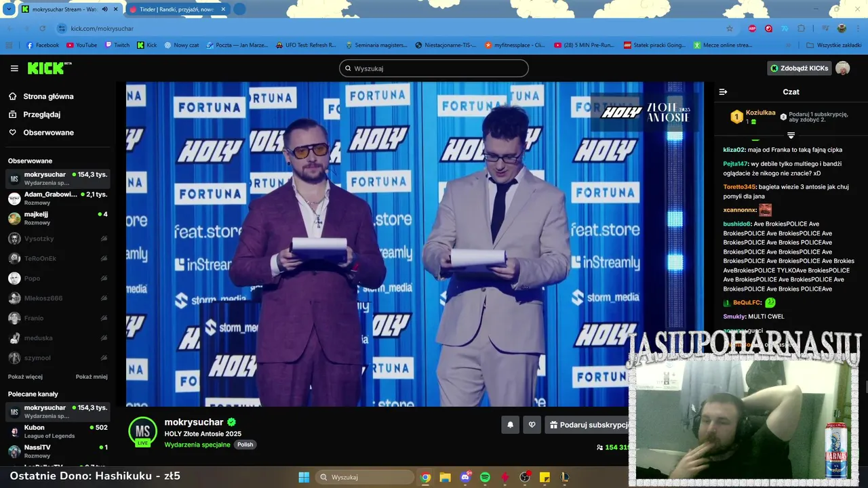The width and height of the screenshot is (868, 488).
Task: Open the offline Vysotzky channel
Action: click(x=58, y=239)
